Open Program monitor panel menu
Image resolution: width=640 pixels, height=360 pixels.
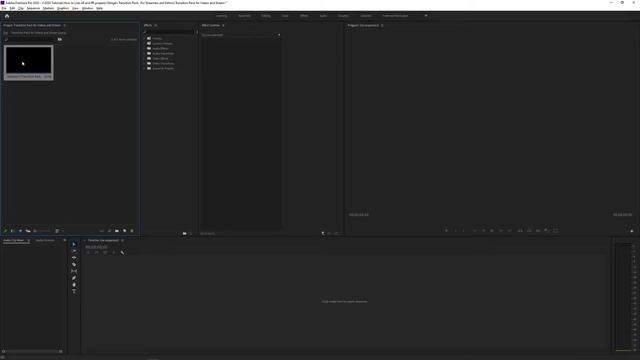point(382,25)
